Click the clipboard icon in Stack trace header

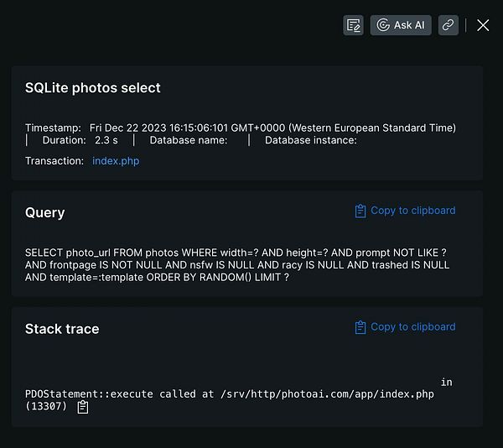[360, 327]
